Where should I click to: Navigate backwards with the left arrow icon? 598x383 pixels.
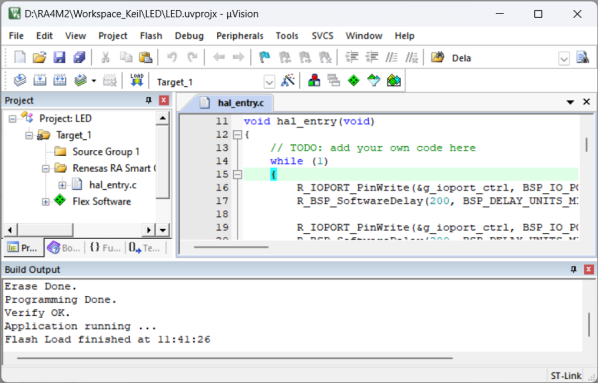pos(219,58)
